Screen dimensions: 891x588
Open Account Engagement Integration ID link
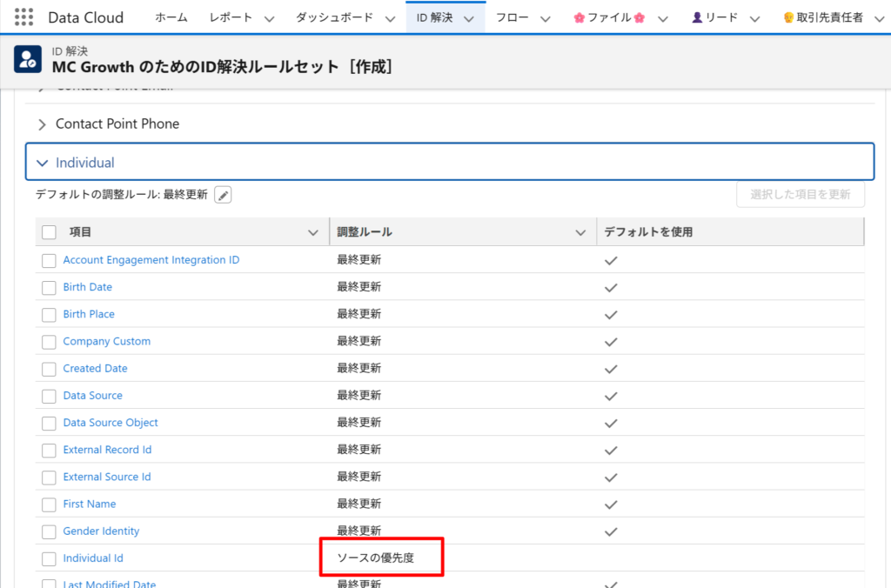point(151,259)
